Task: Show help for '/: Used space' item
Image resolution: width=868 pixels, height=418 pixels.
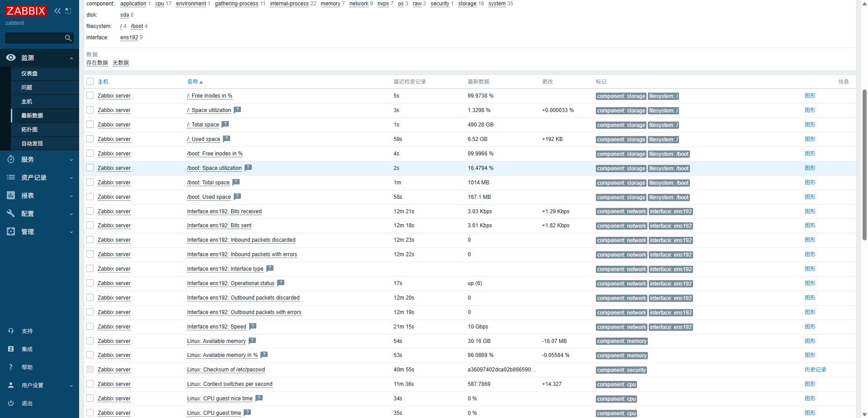Action: pos(226,139)
